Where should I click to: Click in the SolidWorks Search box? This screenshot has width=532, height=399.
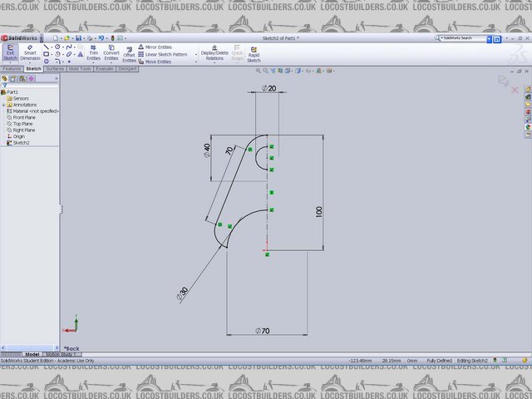(x=462, y=38)
